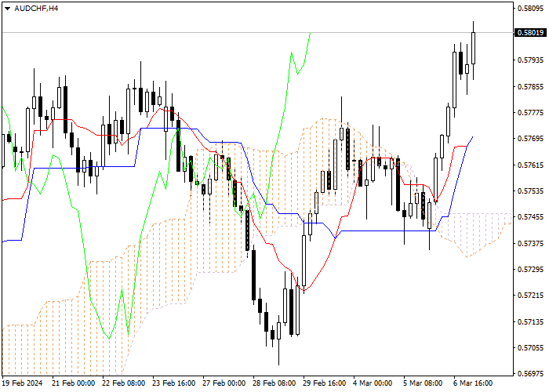Click the 21 Feb 00:00 time label
Image resolution: width=549 pixels, height=392 pixels.
click(x=73, y=383)
